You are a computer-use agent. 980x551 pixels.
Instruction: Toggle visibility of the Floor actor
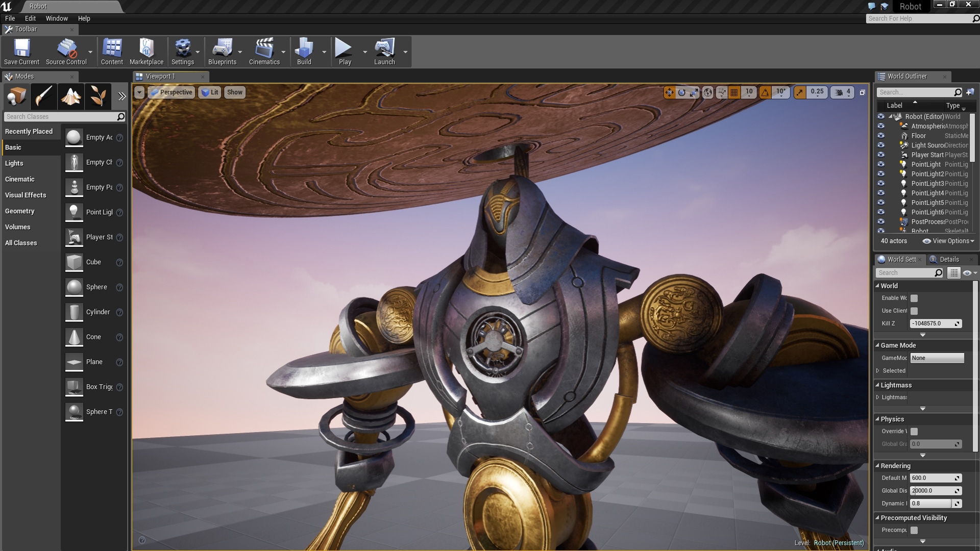click(881, 136)
